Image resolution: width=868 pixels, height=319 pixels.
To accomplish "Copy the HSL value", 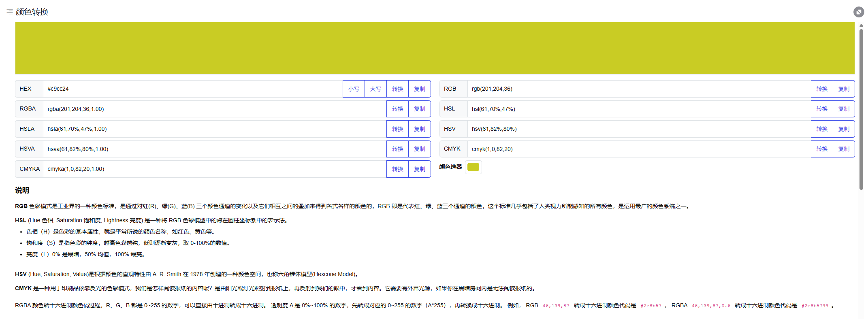I will [844, 109].
